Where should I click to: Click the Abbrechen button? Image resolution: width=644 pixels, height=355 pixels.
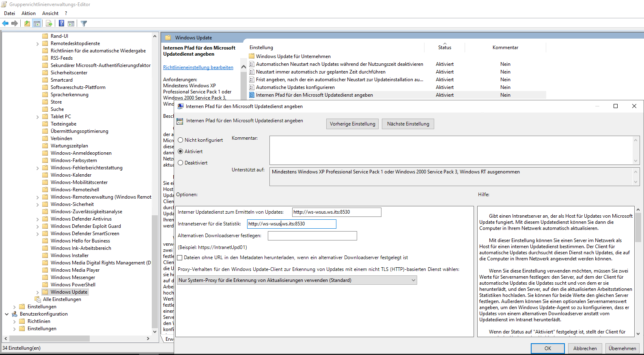pos(585,349)
